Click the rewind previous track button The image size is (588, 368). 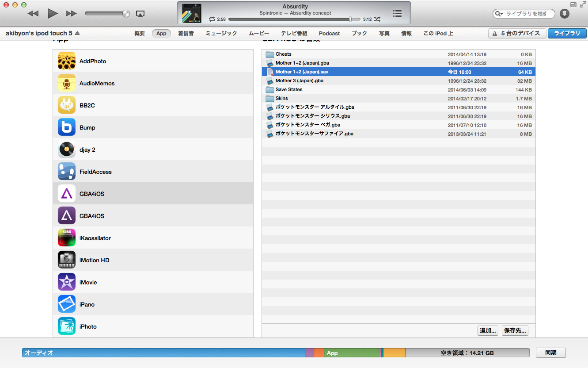click(33, 14)
